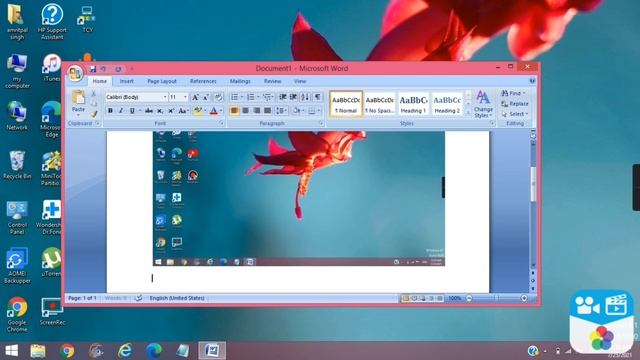Viewport: 640px width, 360px height.
Task: Open Microsoft Word Help icon
Action: click(x=532, y=81)
